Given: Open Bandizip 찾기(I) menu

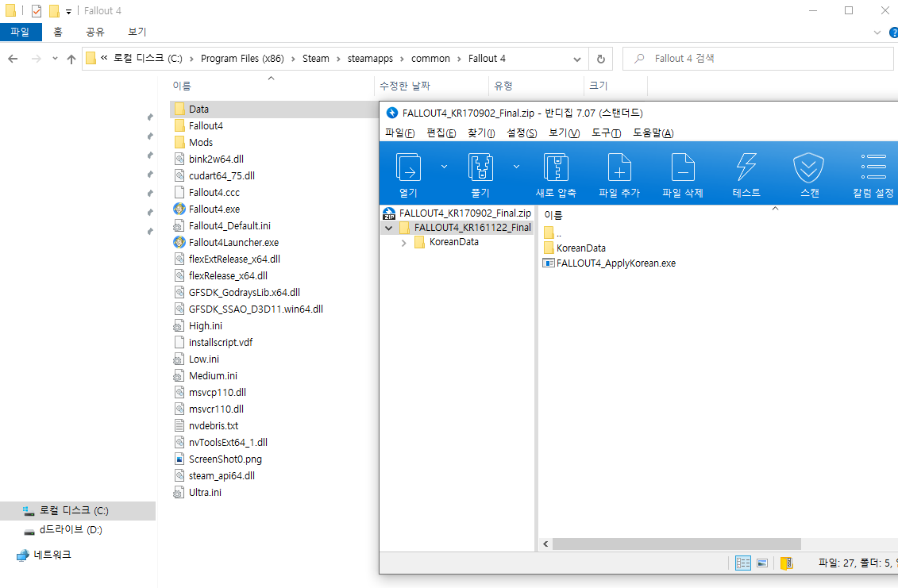Looking at the screenshot, I should coord(481,133).
